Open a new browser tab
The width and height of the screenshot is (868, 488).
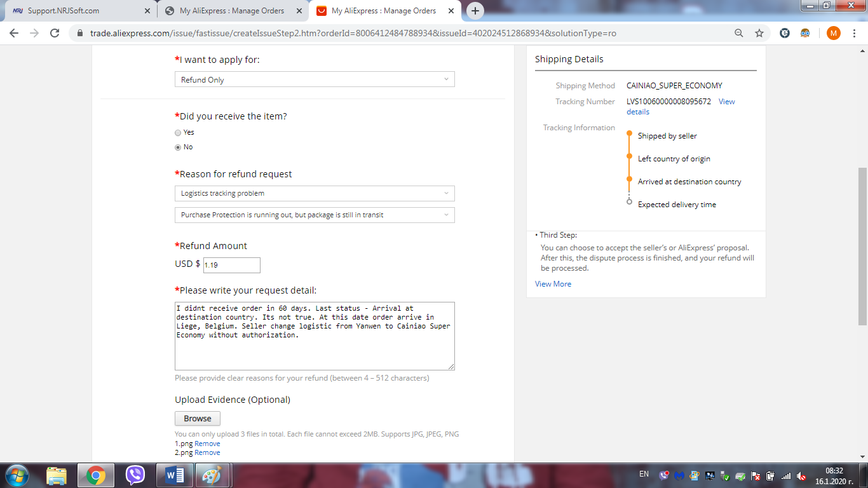pyautogui.click(x=475, y=11)
